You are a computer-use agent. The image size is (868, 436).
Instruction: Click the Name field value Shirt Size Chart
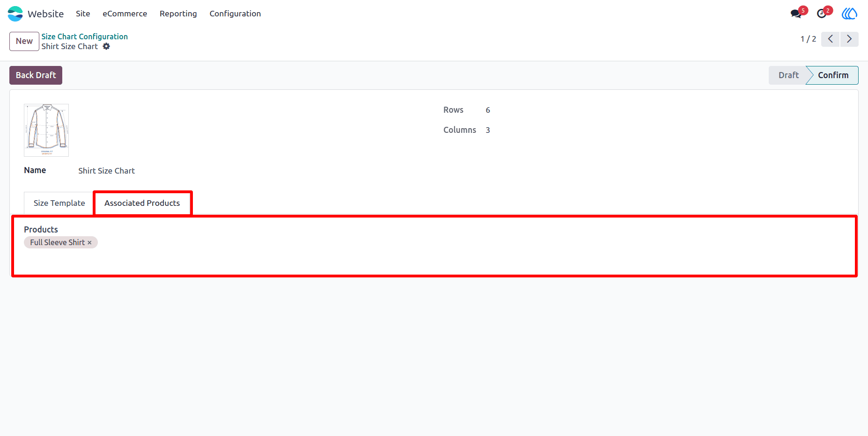point(106,171)
